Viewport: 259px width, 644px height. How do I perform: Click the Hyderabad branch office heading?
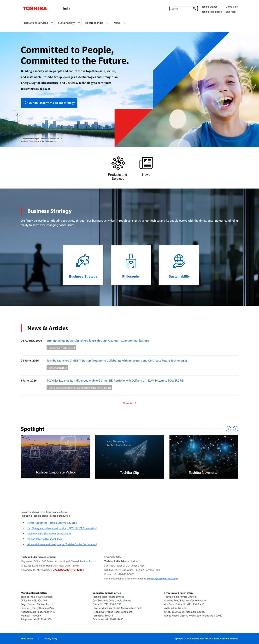pyautogui.click(x=179, y=593)
